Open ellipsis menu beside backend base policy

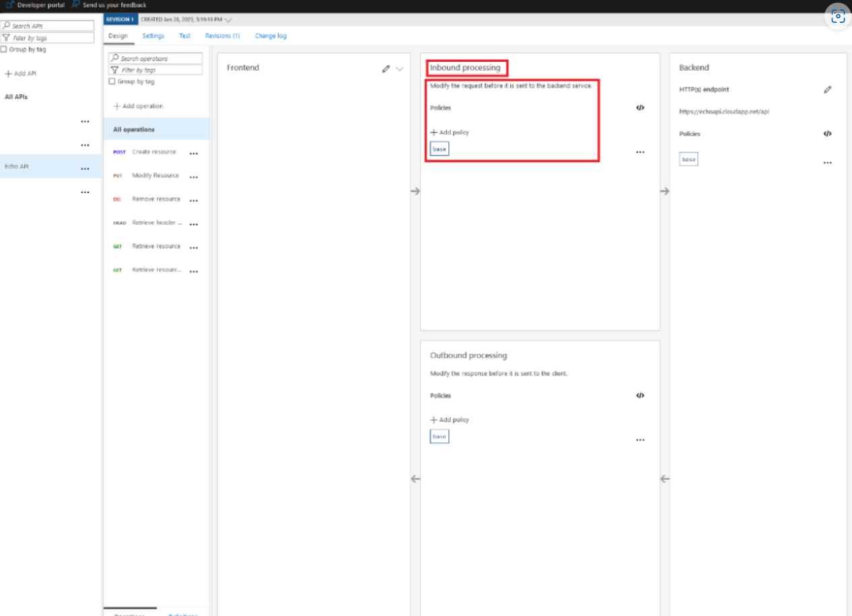pos(827,161)
